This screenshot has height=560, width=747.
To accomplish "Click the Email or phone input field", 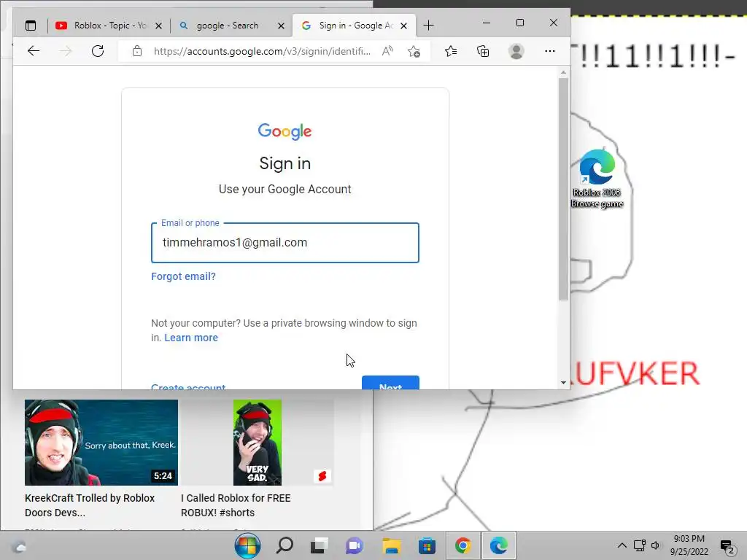I will (285, 243).
